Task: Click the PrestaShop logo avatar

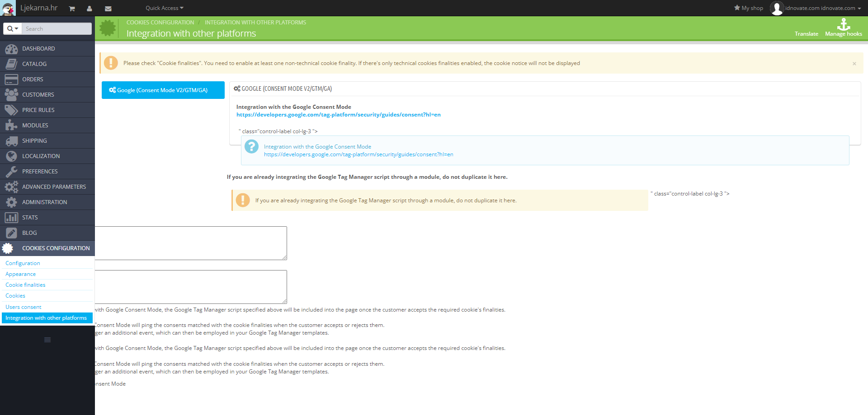Action: tap(8, 8)
